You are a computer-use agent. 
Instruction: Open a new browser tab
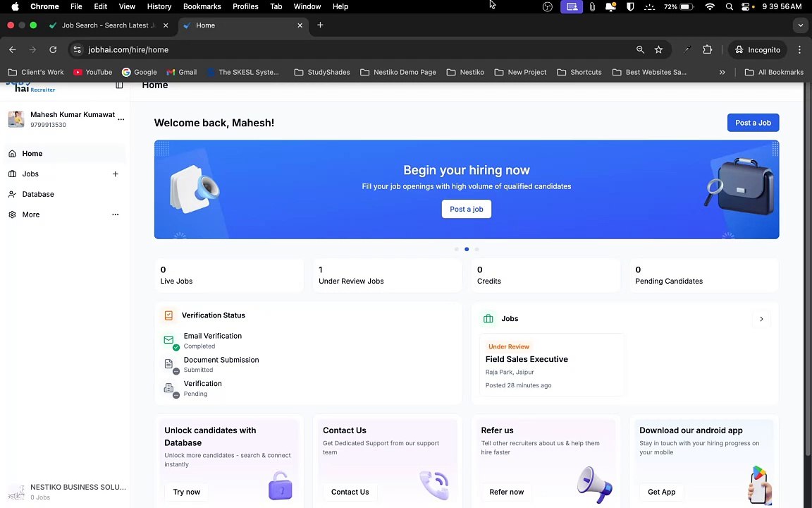pyautogui.click(x=320, y=25)
